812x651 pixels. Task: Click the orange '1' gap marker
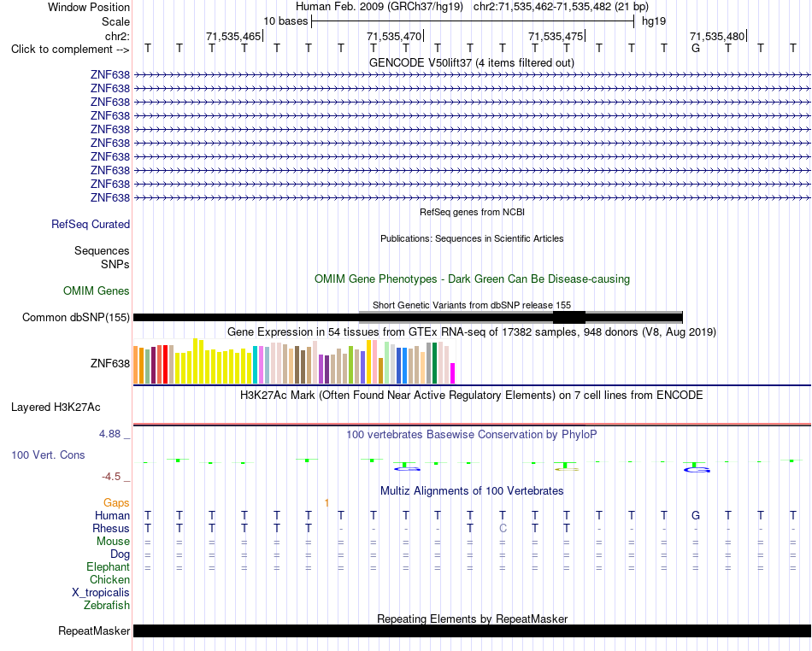coord(327,502)
